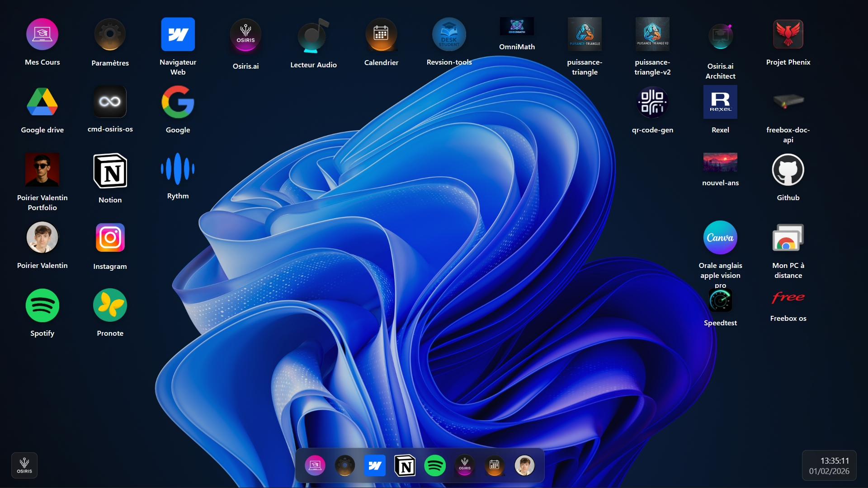Open the Github desktop shortcut
868x488 pixels.
(788, 170)
